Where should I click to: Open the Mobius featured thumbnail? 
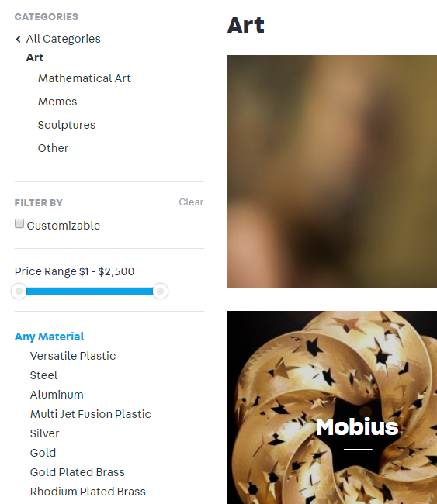[x=332, y=407]
